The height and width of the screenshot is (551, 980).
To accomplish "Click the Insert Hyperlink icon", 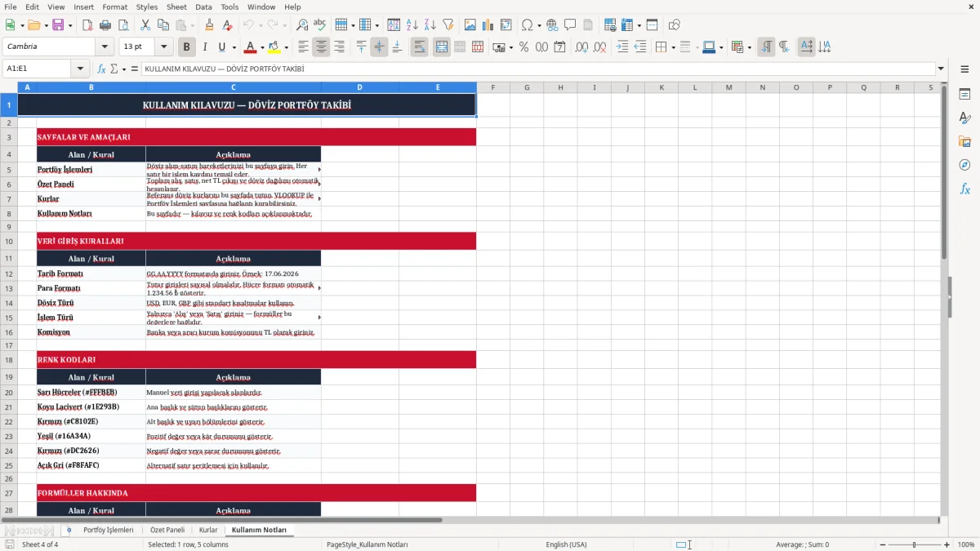I will click(552, 25).
